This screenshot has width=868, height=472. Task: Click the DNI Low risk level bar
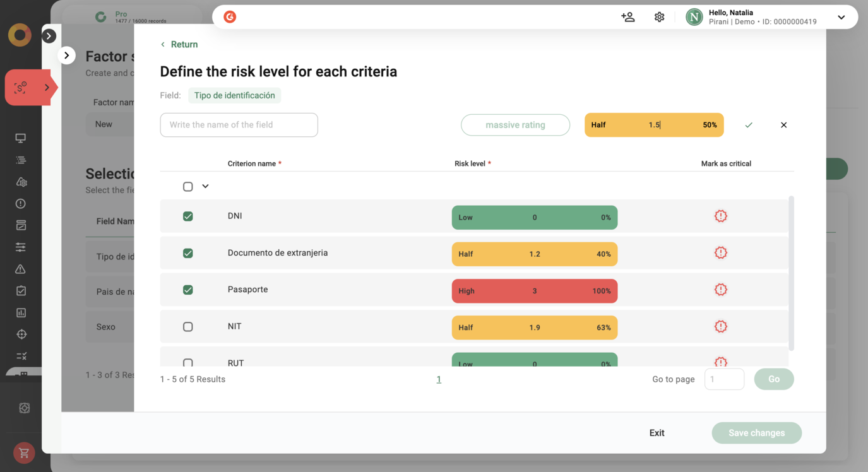(535, 218)
